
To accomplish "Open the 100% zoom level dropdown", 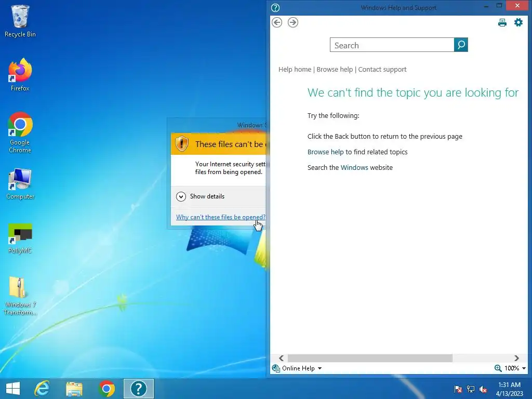I will 515,368.
